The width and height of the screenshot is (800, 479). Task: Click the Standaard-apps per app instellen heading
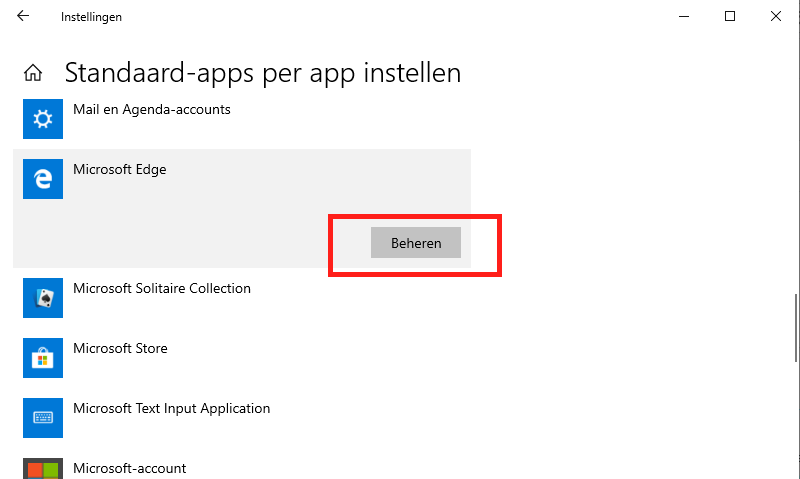pos(263,73)
